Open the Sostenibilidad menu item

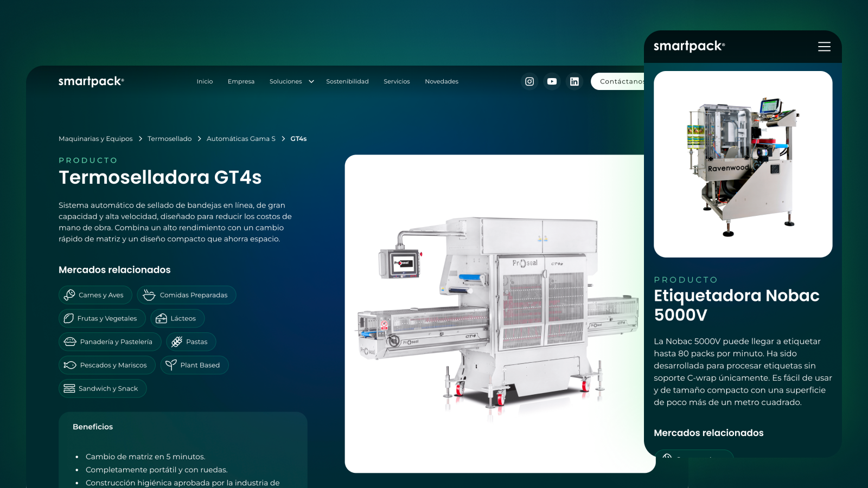pyautogui.click(x=347, y=81)
